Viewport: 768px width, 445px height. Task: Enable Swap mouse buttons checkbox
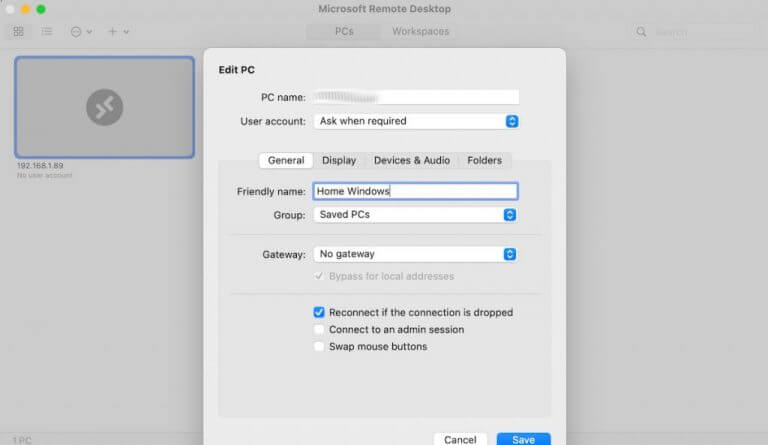(319, 347)
